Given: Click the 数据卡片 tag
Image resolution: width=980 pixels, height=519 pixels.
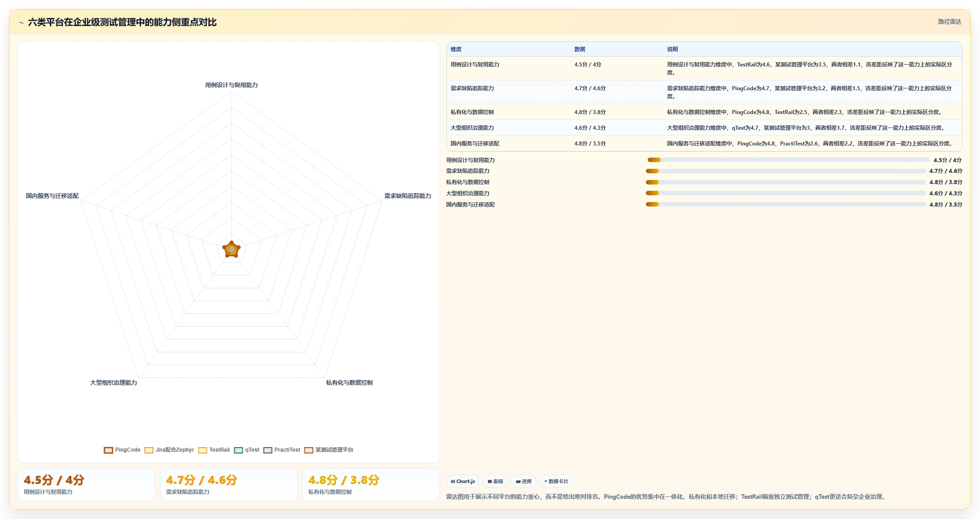Looking at the screenshot, I should pyautogui.click(x=556, y=481).
